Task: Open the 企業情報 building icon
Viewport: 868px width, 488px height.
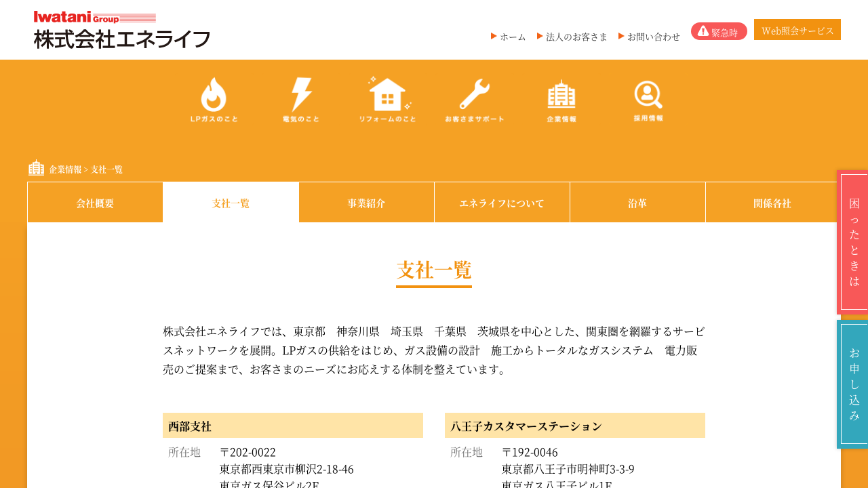Action: 561,100
